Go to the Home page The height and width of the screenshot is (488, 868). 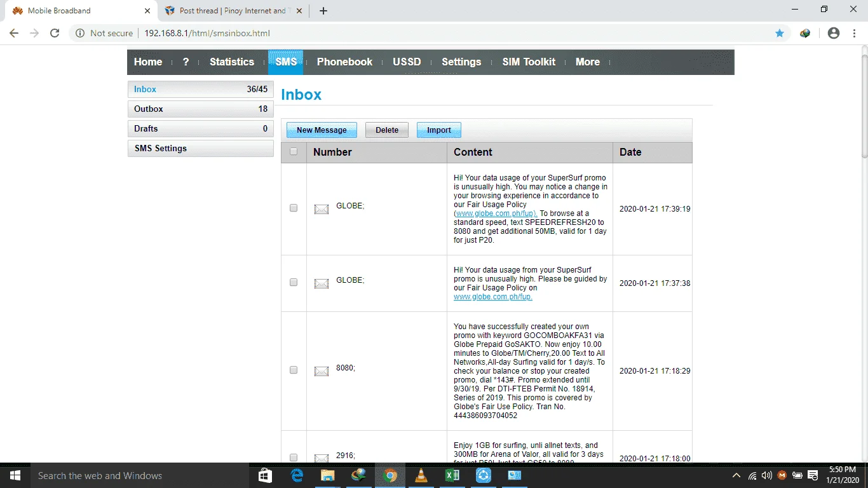click(148, 62)
